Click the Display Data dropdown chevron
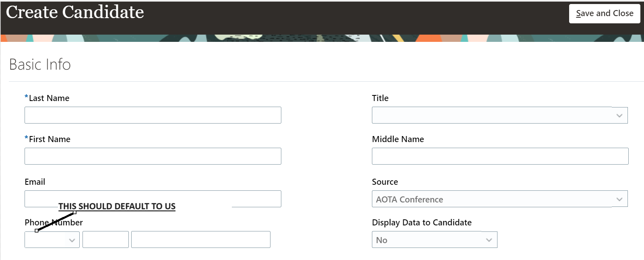Viewport: 644px width, 260px height. tap(489, 239)
